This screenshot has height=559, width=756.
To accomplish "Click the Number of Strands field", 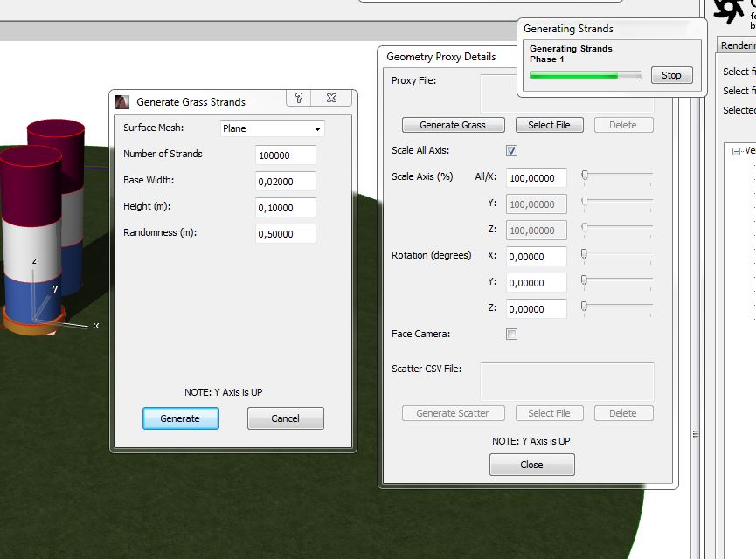I will 286,155.
